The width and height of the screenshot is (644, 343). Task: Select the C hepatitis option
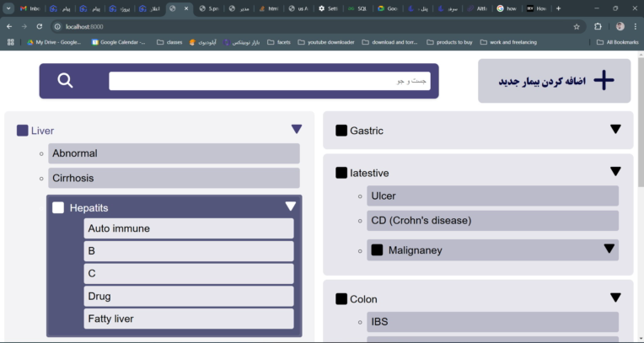click(x=189, y=274)
